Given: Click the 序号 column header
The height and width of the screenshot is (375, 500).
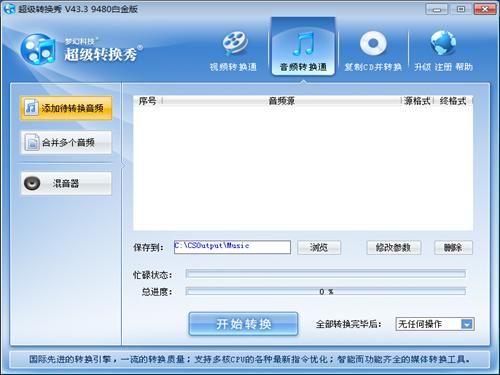Looking at the screenshot, I should 147,101.
